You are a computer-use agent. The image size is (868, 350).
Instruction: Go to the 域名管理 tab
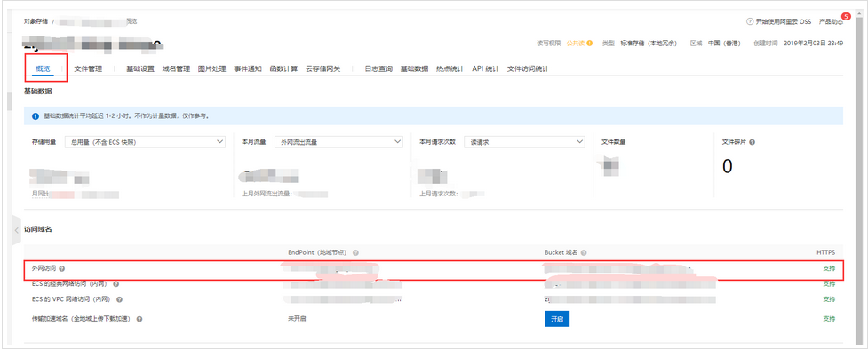pos(176,69)
